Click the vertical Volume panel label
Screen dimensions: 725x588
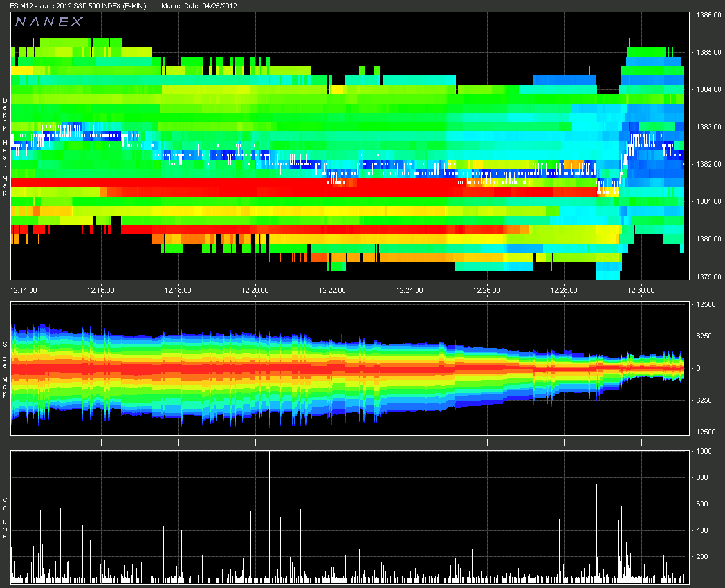pos(5,519)
